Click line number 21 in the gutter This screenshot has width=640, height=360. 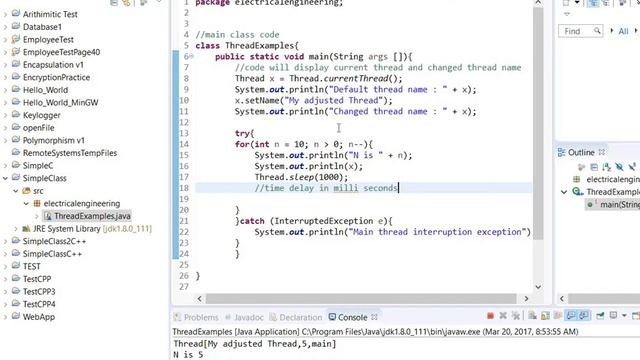pos(184,221)
